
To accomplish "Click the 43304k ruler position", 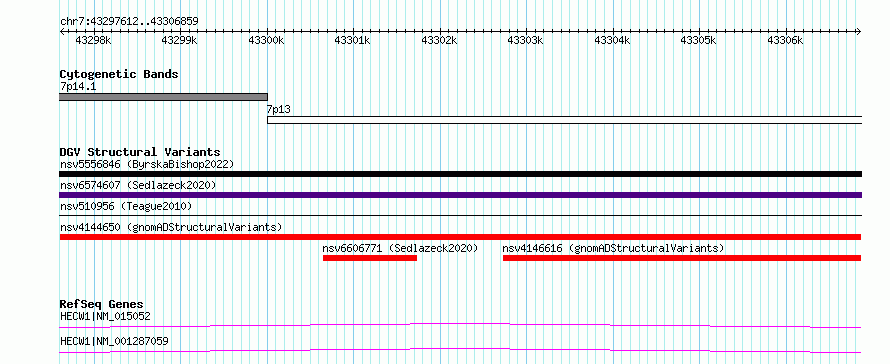I will pos(612,40).
